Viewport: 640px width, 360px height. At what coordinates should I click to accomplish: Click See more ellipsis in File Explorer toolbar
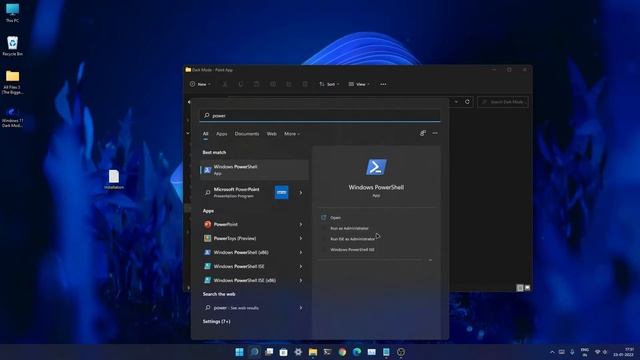click(383, 84)
